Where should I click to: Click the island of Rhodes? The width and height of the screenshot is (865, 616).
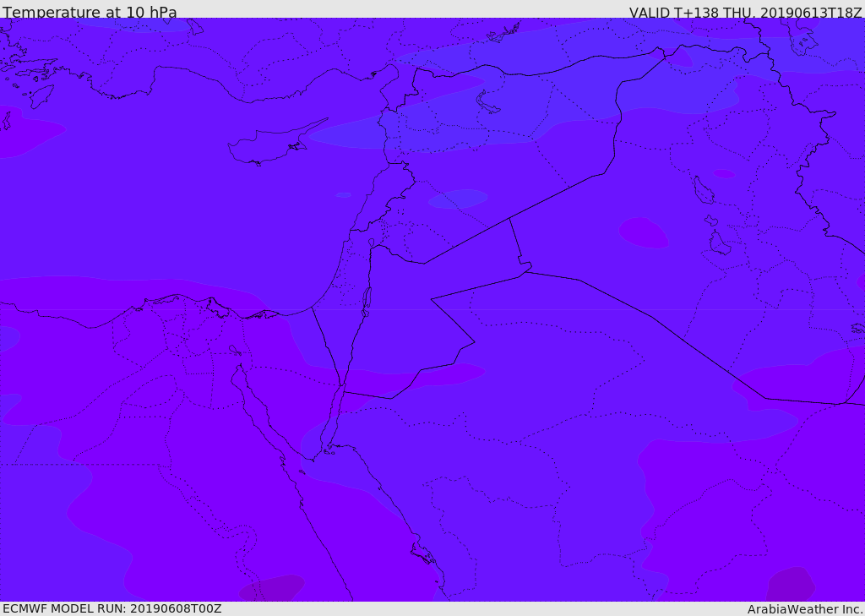coord(41,95)
